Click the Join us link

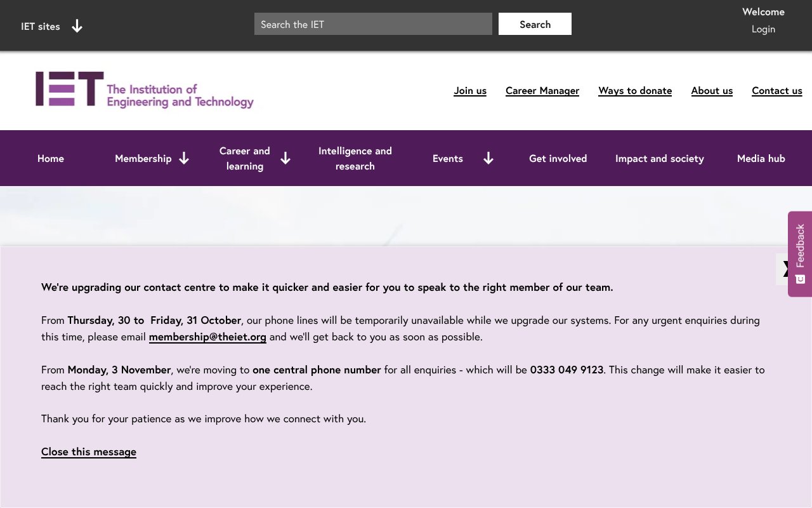470,90
